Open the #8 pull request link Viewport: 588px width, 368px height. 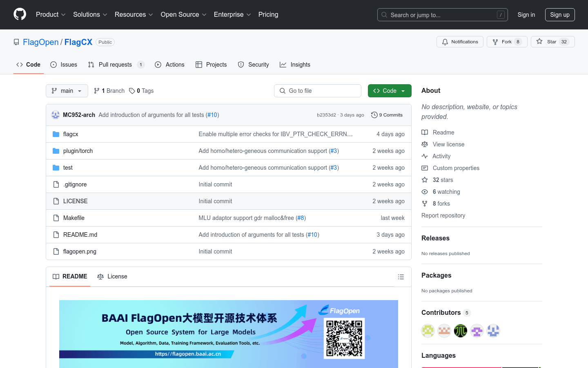pos(301,218)
